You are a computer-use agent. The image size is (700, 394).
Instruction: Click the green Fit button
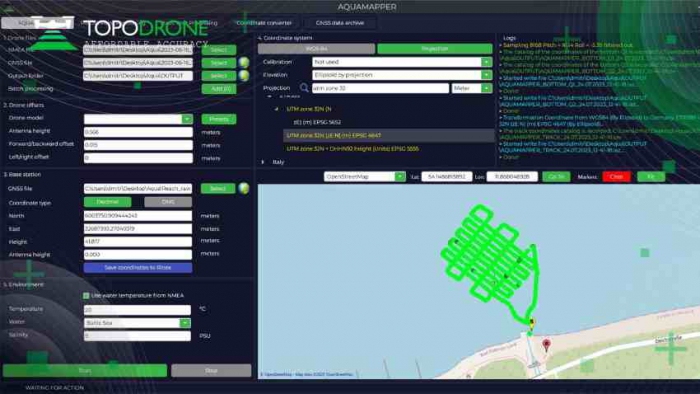tap(651, 177)
